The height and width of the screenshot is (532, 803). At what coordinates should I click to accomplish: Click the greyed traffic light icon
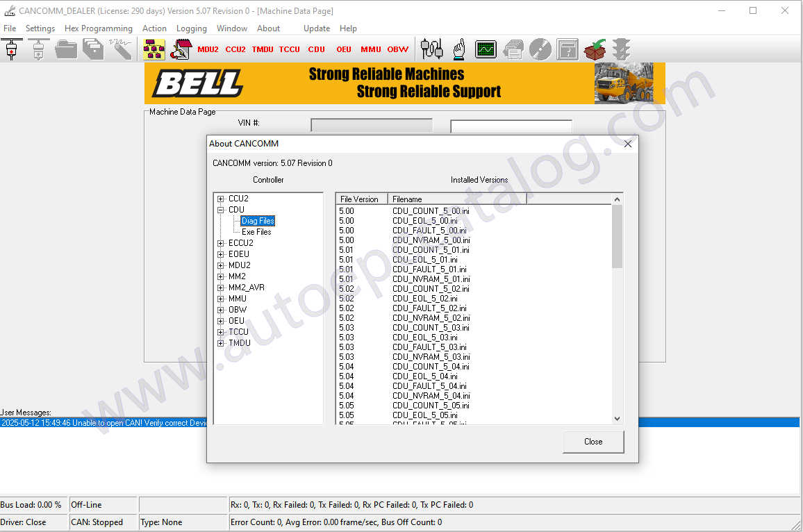coord(621,49)
